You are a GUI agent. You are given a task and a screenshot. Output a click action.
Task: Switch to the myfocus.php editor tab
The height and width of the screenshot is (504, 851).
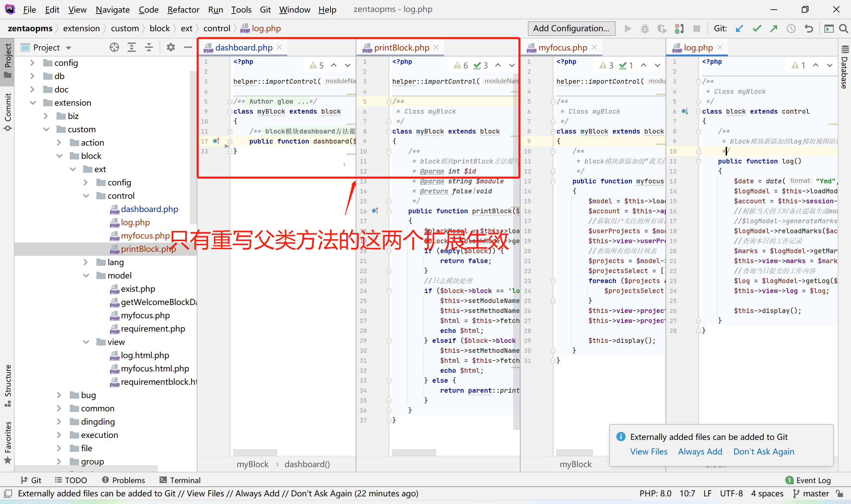pyautogui.click(x=562, y=48)
